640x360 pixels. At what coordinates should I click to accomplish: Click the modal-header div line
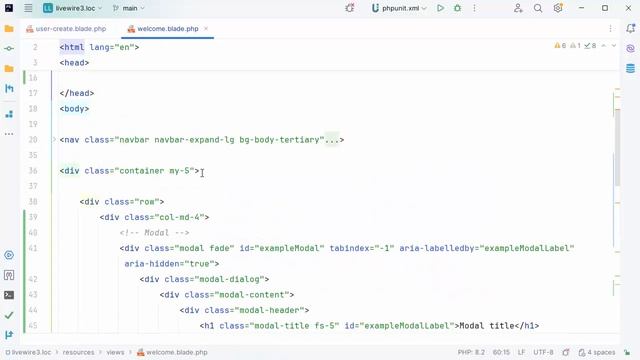pos(244,310)
